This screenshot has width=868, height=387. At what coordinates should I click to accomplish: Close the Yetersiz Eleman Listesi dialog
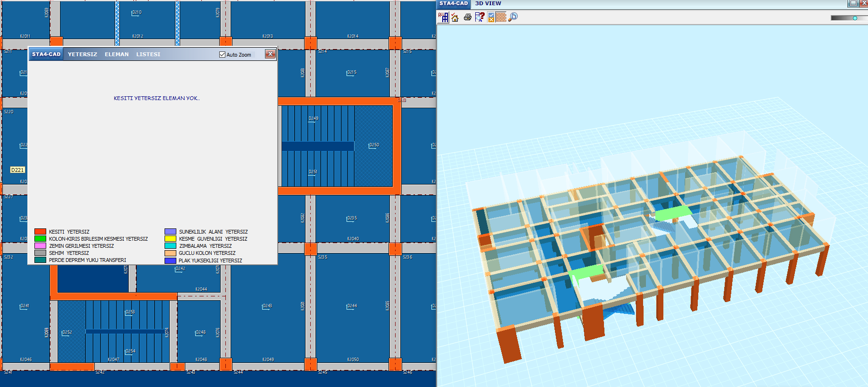(x=270, y=54)
